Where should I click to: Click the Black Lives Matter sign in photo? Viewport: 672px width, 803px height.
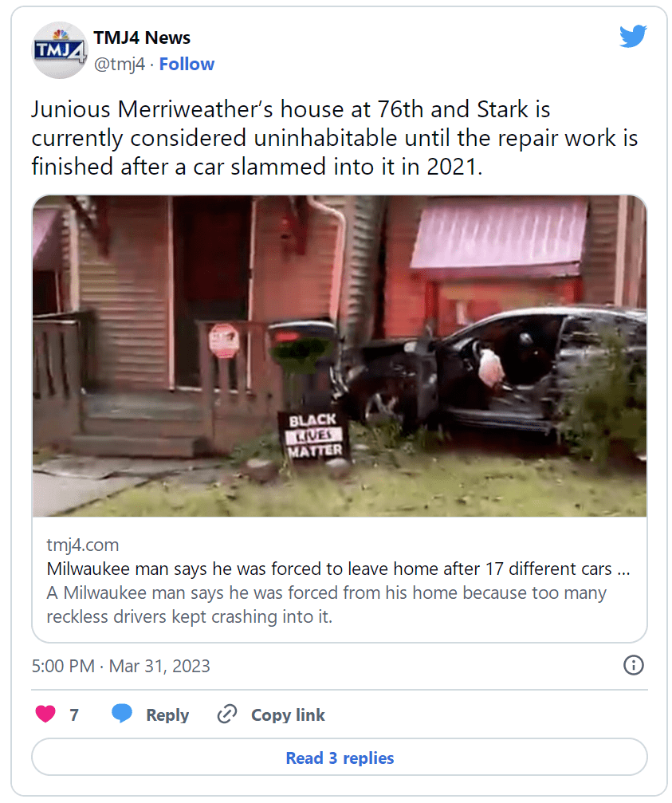point(315,435)
